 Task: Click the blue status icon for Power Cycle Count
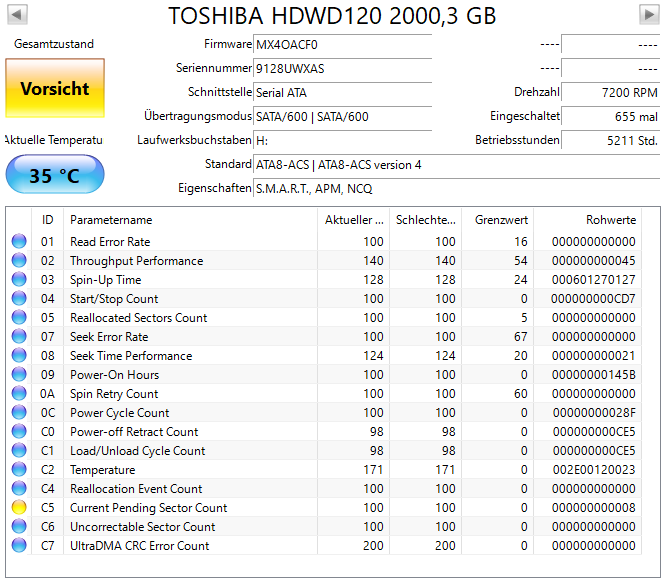click(x=19, y=412)
